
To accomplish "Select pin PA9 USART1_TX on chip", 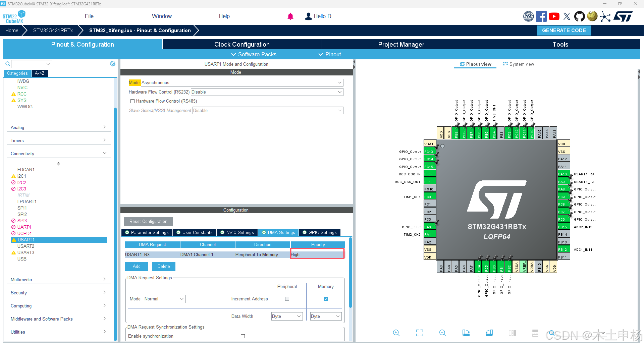I will pyautogui.click(x=563, y=182).
